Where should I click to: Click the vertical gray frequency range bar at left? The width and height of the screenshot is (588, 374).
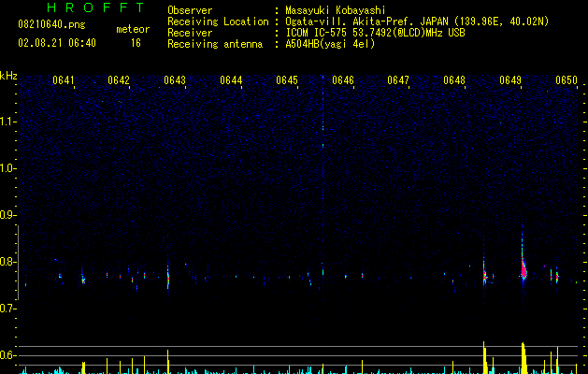pyautogui.click(x=18, y=262)
